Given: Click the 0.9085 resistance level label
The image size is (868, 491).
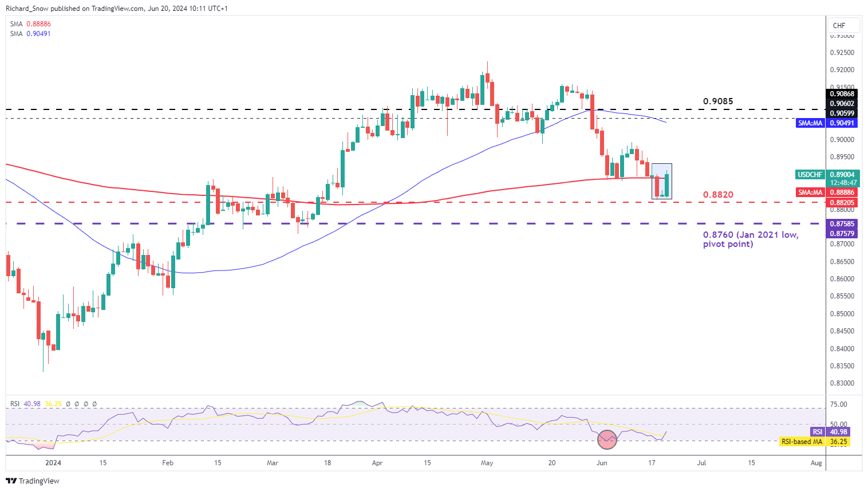Looking at the screenshot, I should 718,101.
